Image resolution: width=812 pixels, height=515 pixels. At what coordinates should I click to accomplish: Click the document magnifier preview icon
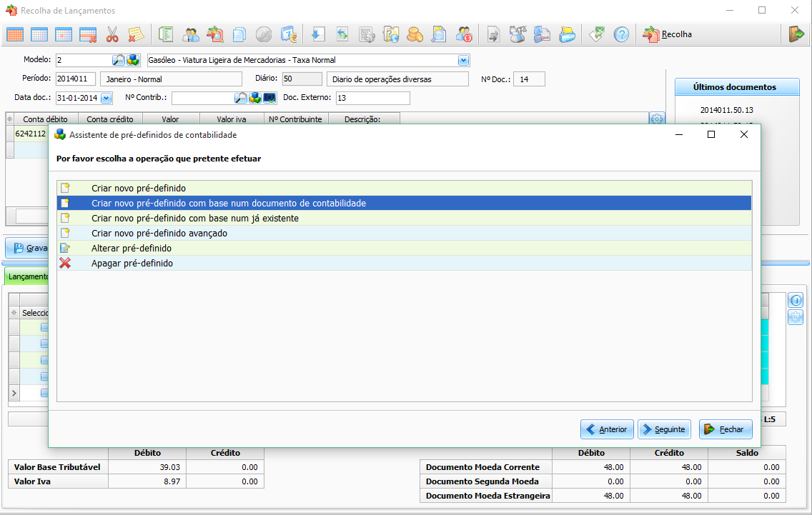coord(439,35)
